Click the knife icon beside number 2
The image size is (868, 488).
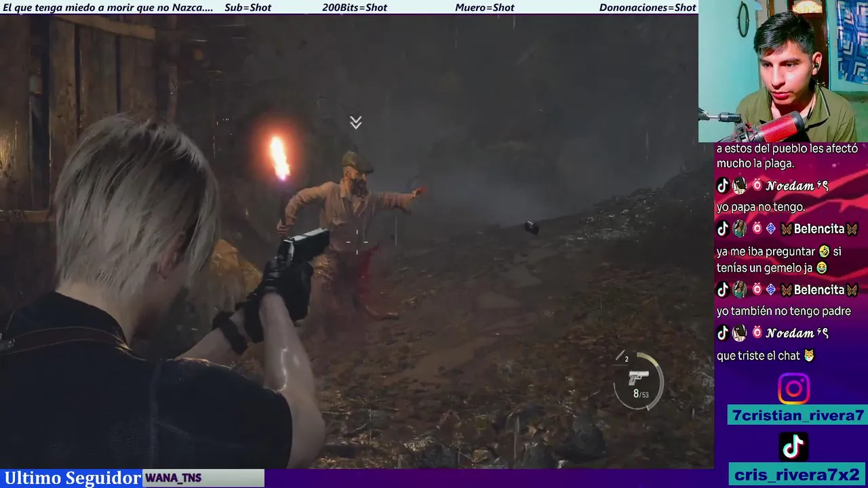tap(619, 356)
